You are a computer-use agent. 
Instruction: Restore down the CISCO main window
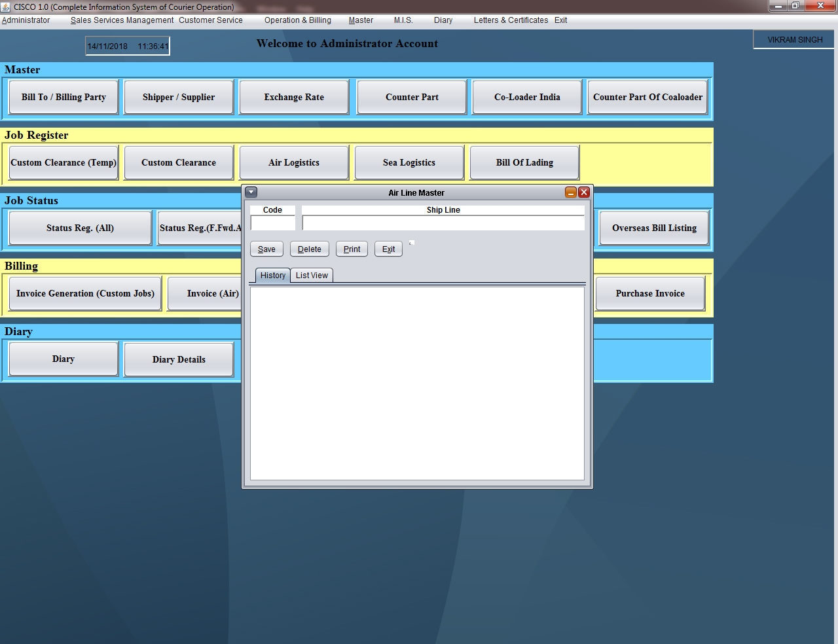click(x=795, y=6)
